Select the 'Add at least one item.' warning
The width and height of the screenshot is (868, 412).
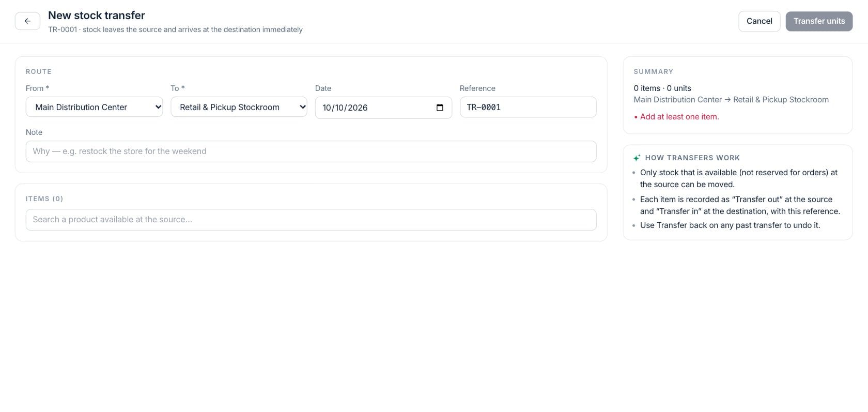tap(679, 117)
